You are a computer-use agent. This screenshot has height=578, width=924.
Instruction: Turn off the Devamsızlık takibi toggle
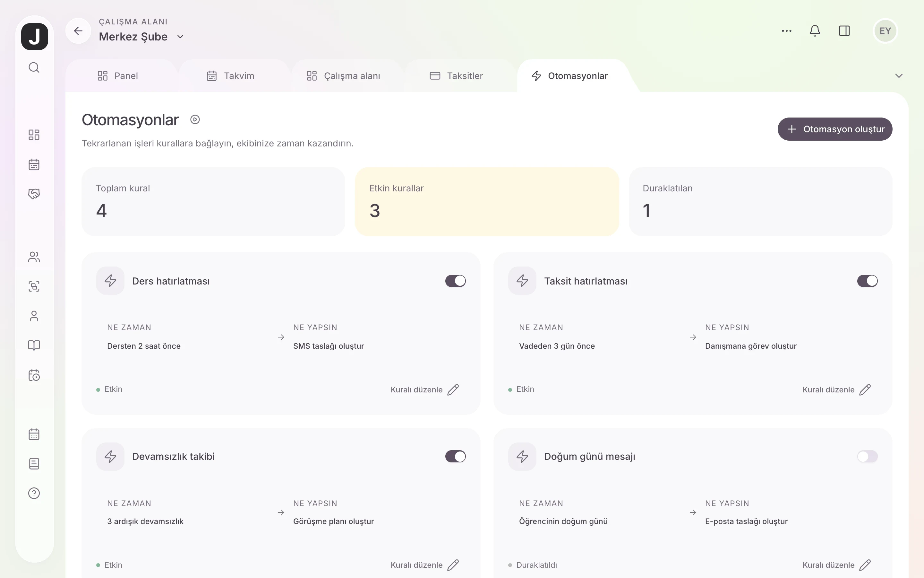[456, 456]
